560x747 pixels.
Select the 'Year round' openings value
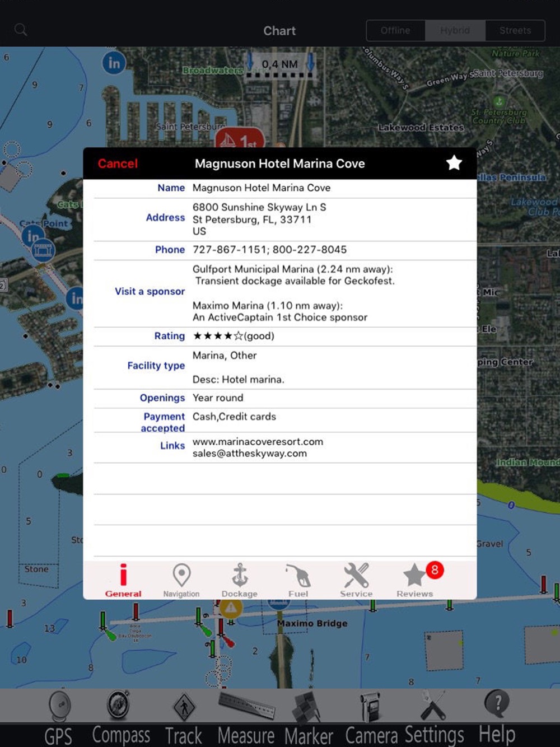pos(218,398)
